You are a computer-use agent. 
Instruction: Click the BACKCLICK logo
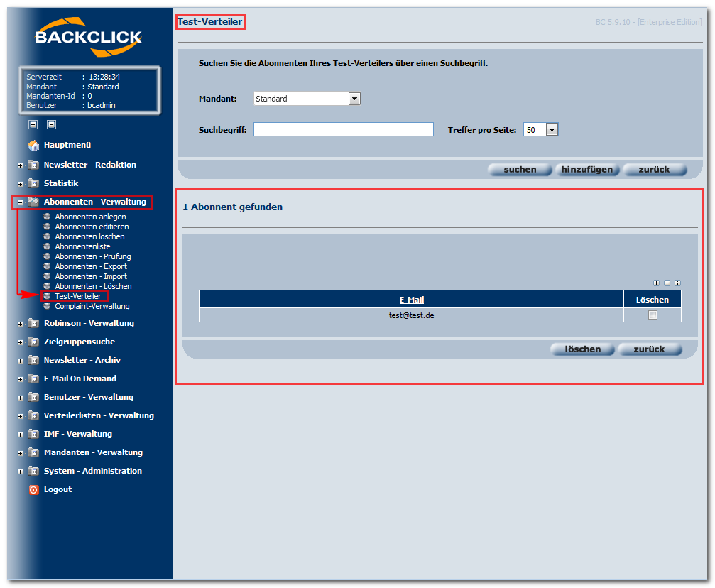(88, 37)
